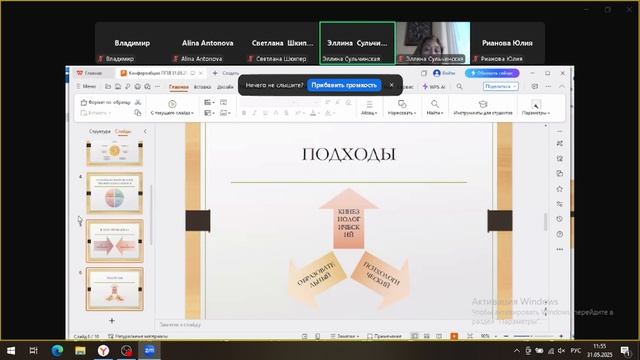Viewport: 640px width, 360px height.
Task: Dismiss the 'Ничего не слышите?' popup with X
Action: (391, 85)
